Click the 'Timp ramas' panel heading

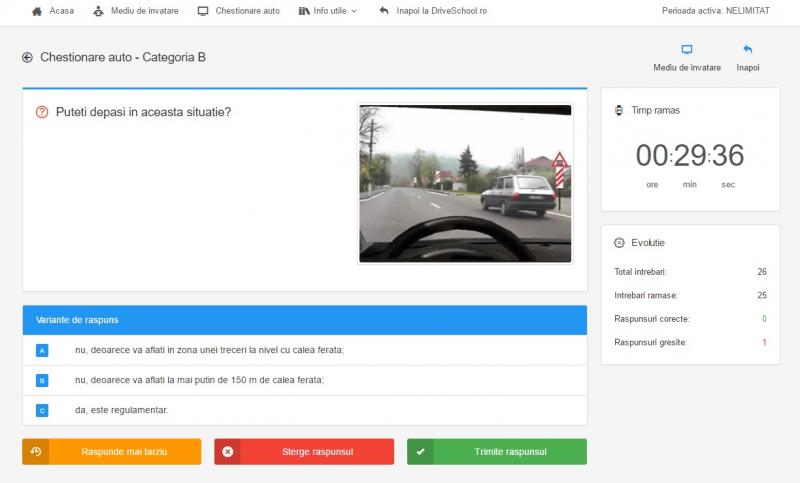[656, 110]
